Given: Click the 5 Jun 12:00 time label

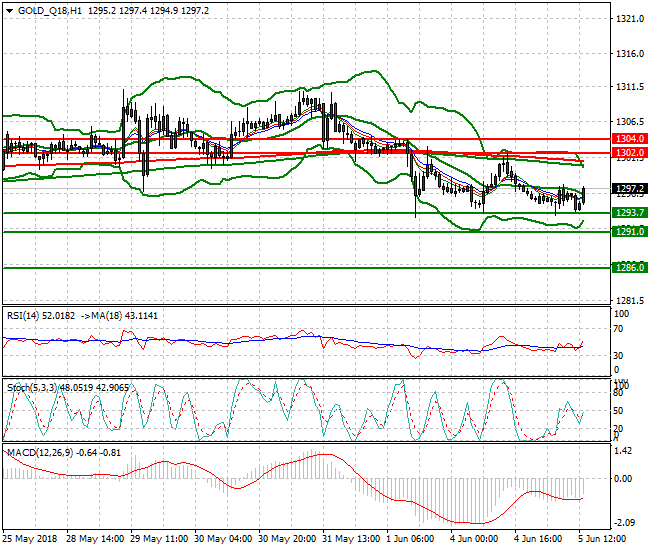Looking at the screenshot, I should (602, 539).
